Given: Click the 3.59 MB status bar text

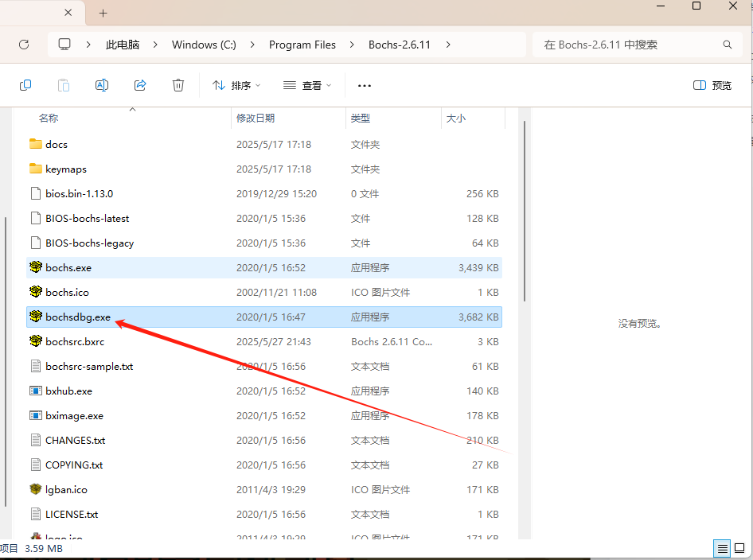Looking at the screenshot, I should pyautogui.click(x=44, y=548).
